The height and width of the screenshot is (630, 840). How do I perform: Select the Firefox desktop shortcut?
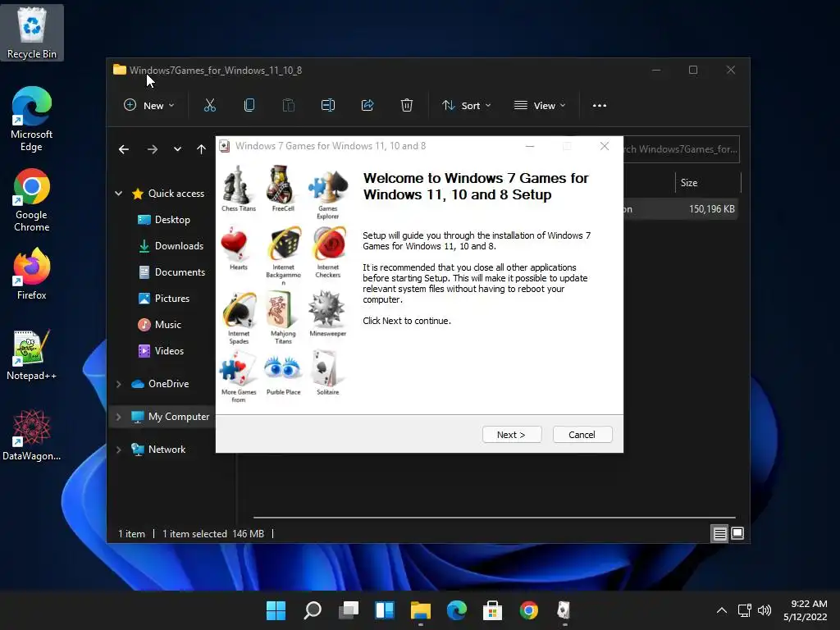coord(32,274)
